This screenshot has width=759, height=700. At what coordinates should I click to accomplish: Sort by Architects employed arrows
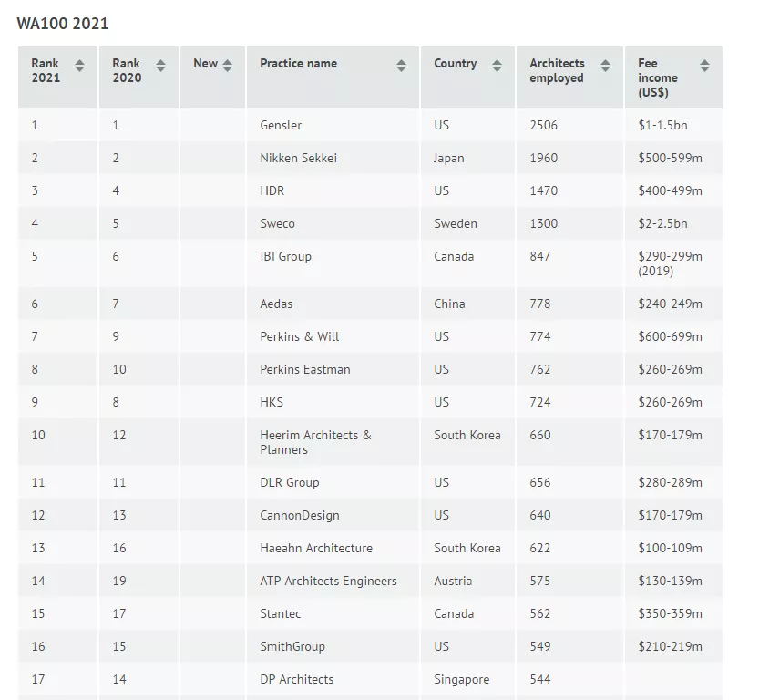(x=605, y=66)
